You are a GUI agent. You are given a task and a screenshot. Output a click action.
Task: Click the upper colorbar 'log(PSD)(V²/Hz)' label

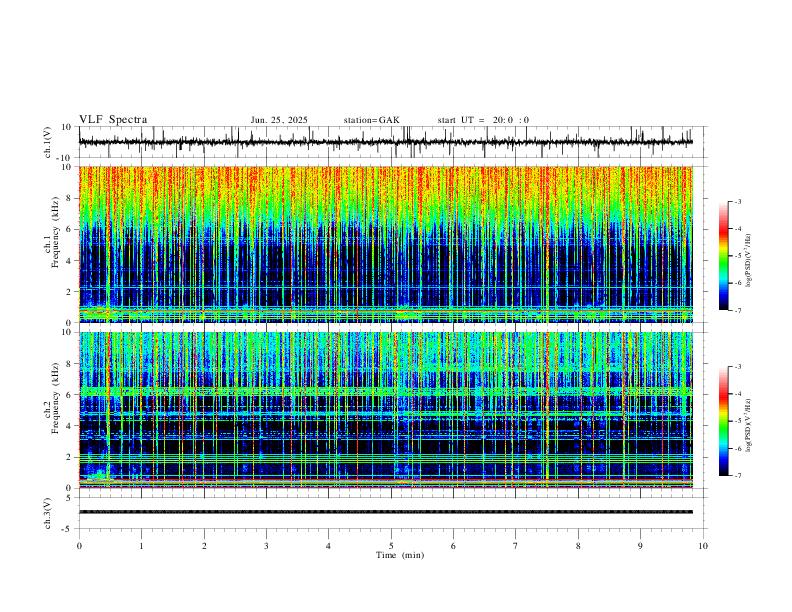(748, 261)
